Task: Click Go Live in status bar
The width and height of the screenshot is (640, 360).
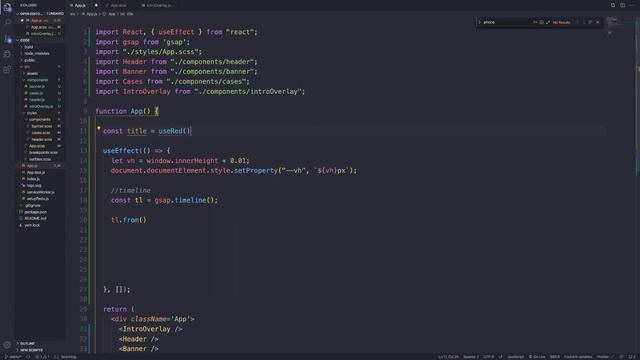Action: tap(537, 357)
